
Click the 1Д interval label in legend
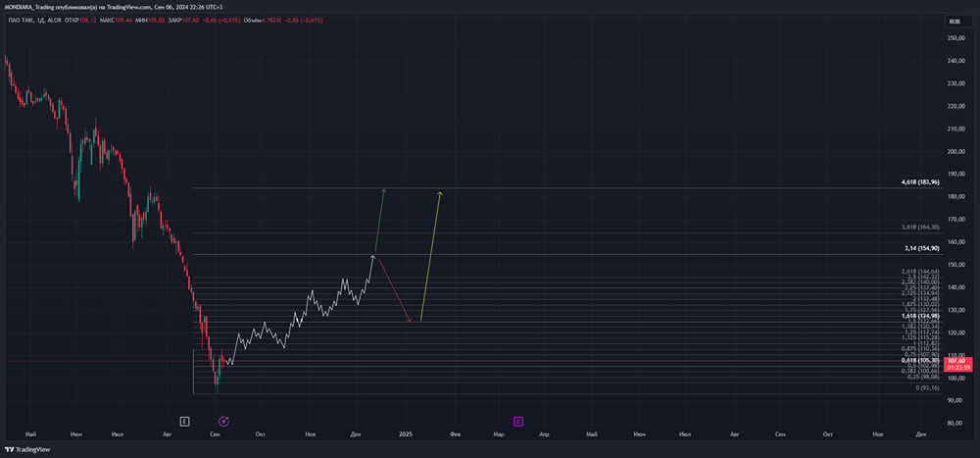(40, 20)
